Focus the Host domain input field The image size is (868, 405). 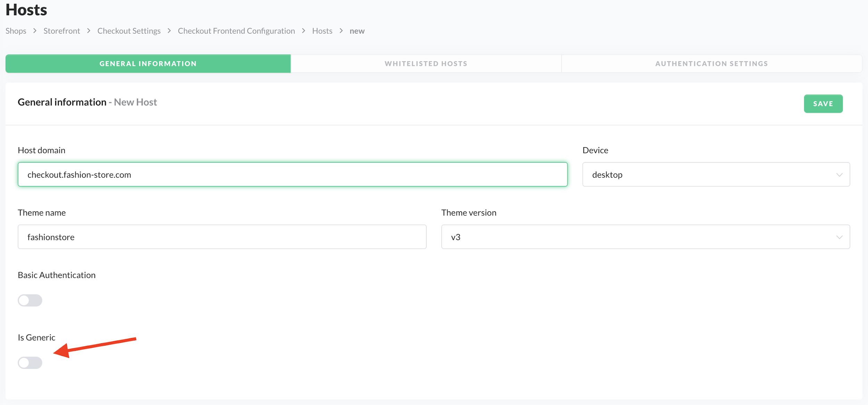point(292,175)
